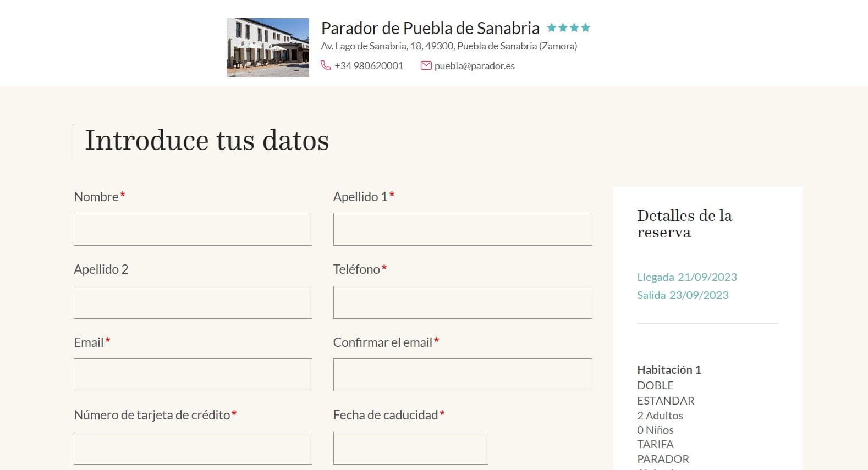The height and width of the screenshot is (470, 868).
Task: Click into the Email field
Action: click(x=193, y=375)
